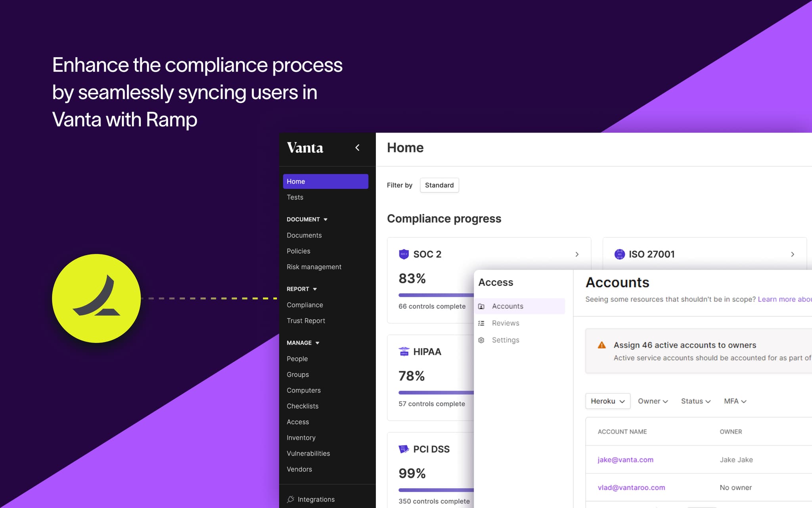The width and height of the screenshot is (812, 508).
Task: Click the Settings gear icon in Access panel
Action: (481, 340)
